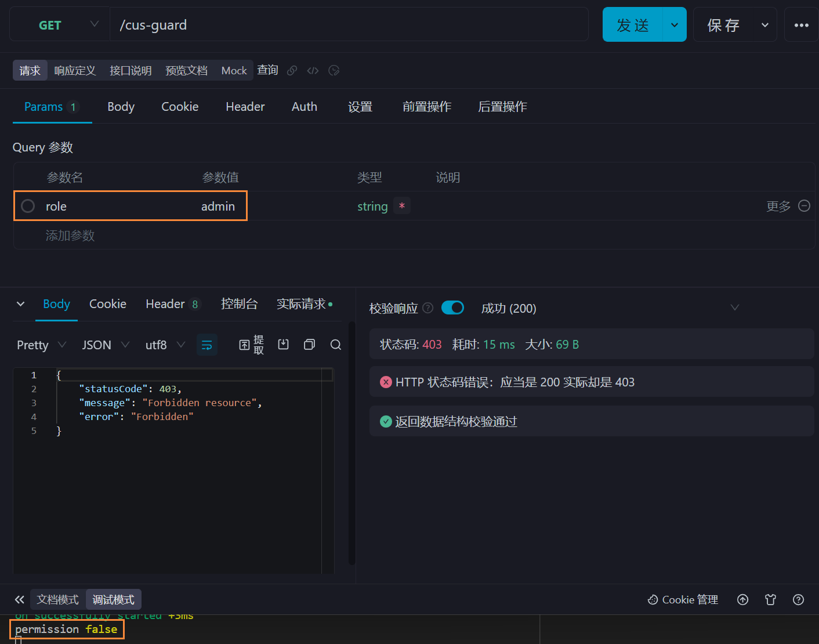Open the Pretty format dropdown
The image size is (819, 644).
41,345
